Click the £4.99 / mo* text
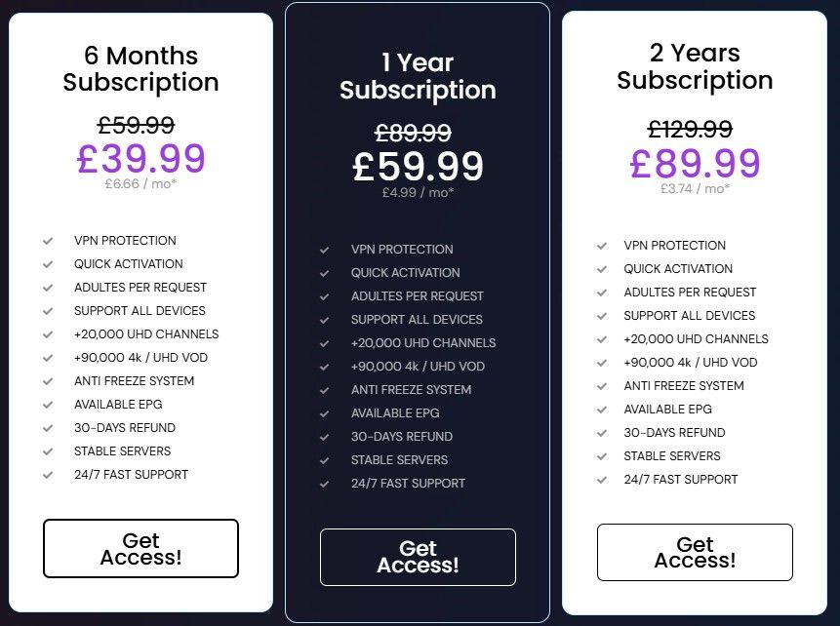Screen dimensions: 840x626 pyautogui.click(x=418, y=193)
